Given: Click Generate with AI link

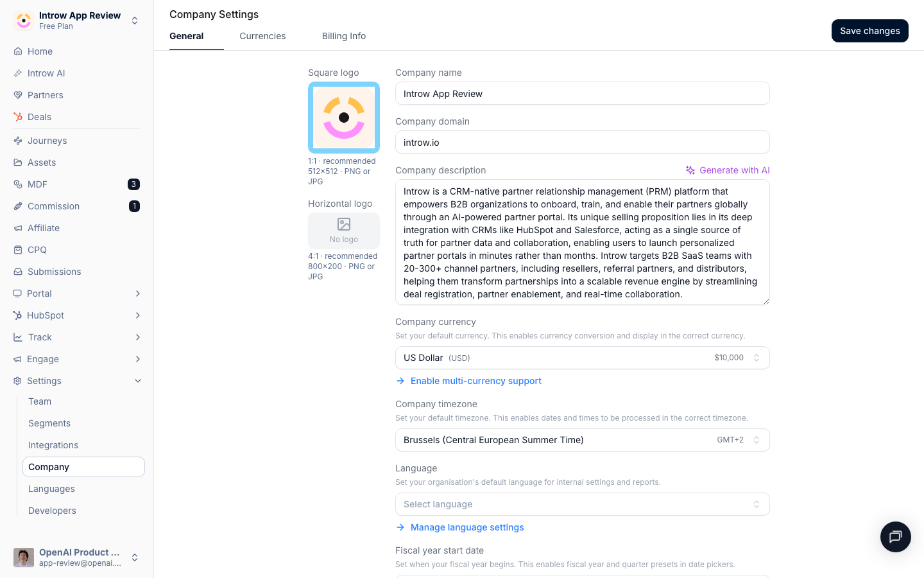Looking at the screenshot, I should tap(728, 170).
